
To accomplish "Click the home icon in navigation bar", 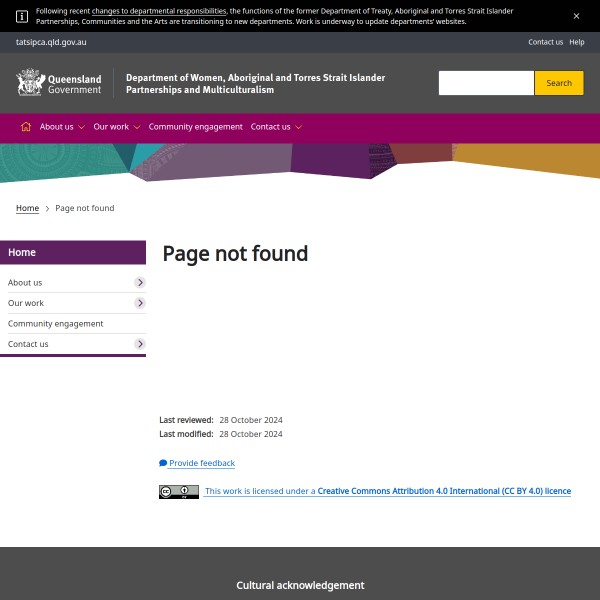I will coord(26,127).
